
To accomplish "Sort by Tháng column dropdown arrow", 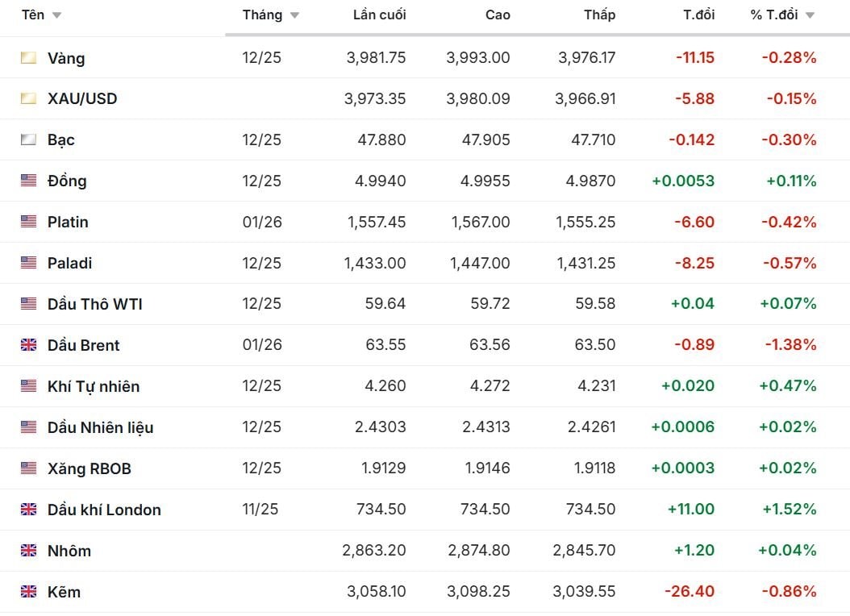I will pyautogui.click(x=294, y=16).
